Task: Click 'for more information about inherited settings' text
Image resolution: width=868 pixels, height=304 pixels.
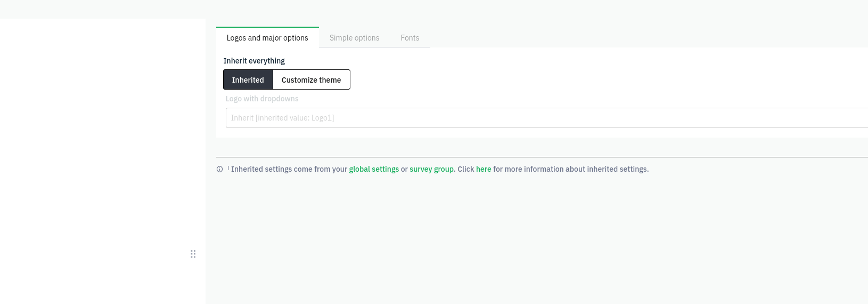Action: (571, 169)
